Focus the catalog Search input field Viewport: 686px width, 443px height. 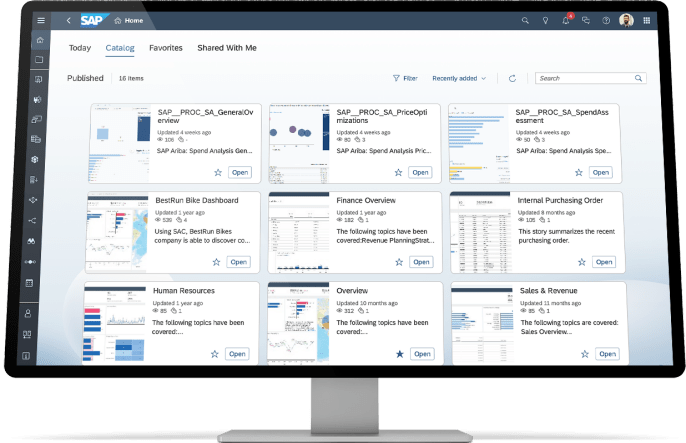(x=591, y=78)
